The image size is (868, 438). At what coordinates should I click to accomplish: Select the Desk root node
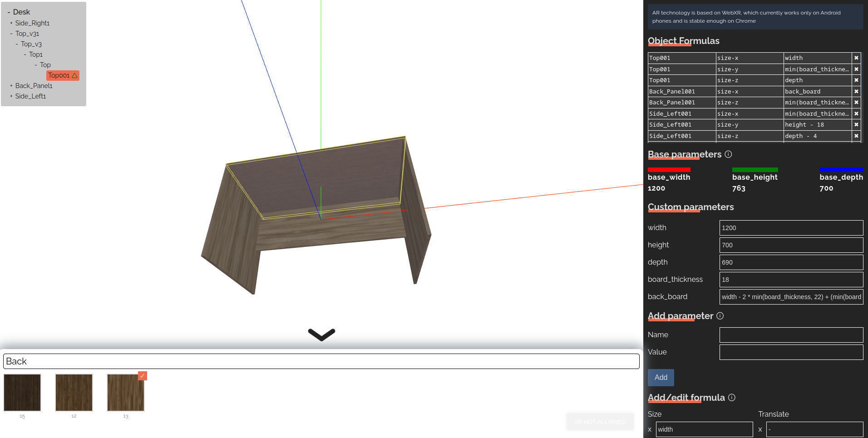[x=21, y=12]
